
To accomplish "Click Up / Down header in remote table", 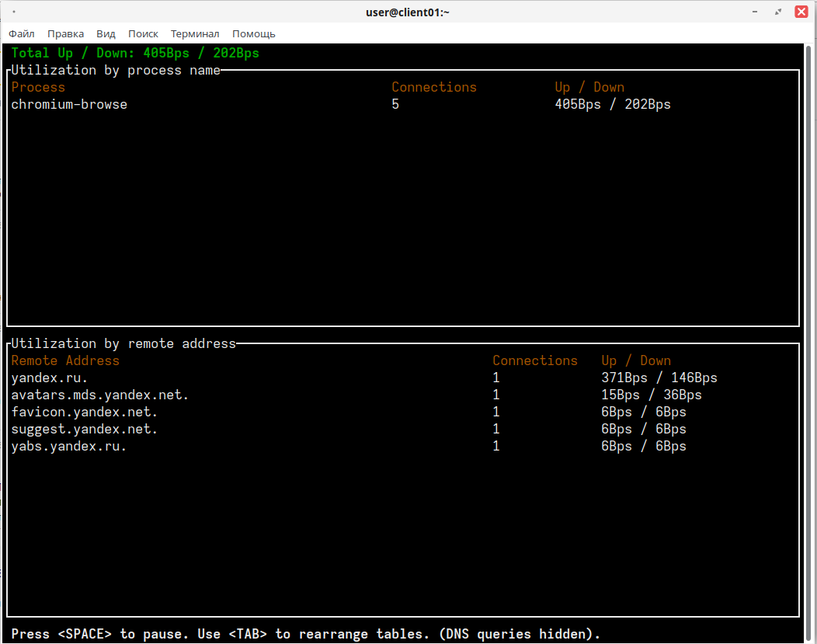I will (636, 360).
